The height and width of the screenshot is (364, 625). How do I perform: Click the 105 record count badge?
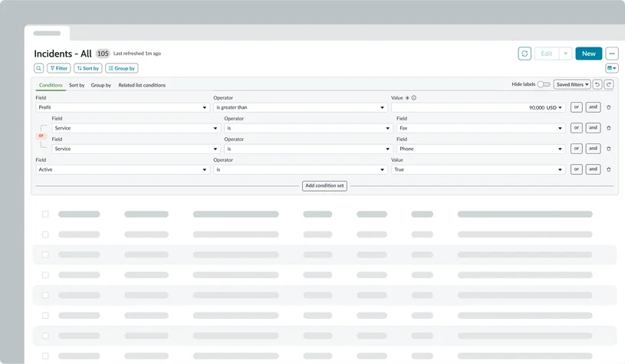tap(103, 54)
